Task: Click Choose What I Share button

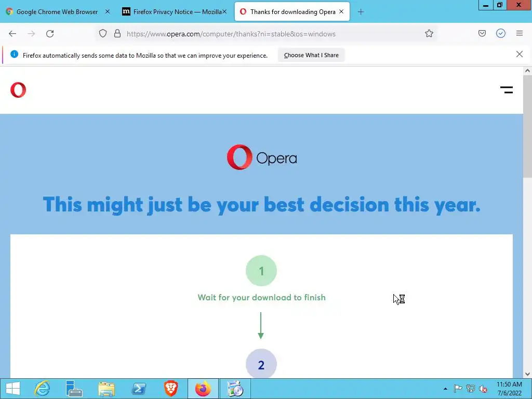Action: click(x=311, y=55)
